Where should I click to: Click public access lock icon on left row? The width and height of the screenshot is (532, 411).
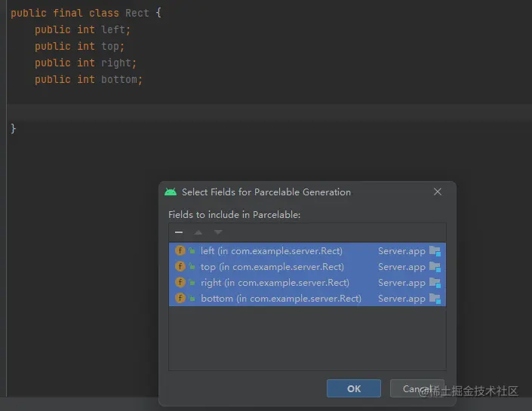point(192,251)
